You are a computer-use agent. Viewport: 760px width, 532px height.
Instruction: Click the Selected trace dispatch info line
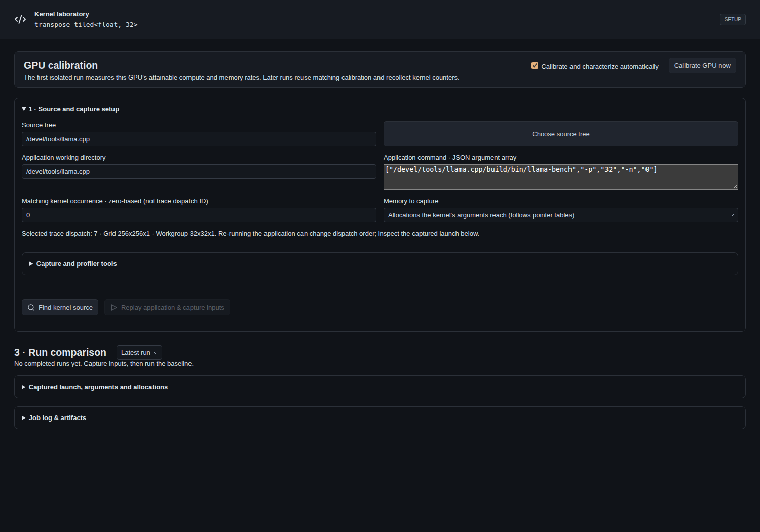tap(250, 234)
